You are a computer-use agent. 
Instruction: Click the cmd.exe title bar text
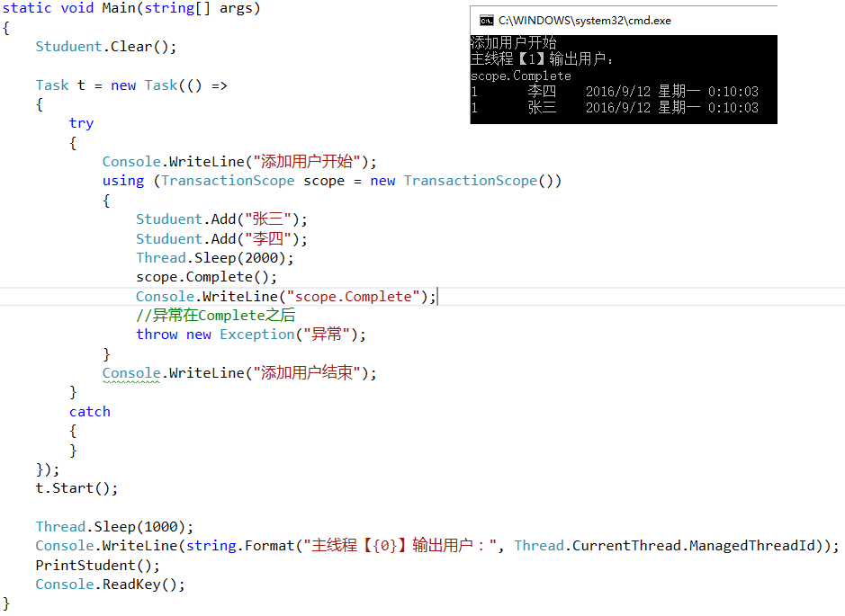tap(585, 21)
